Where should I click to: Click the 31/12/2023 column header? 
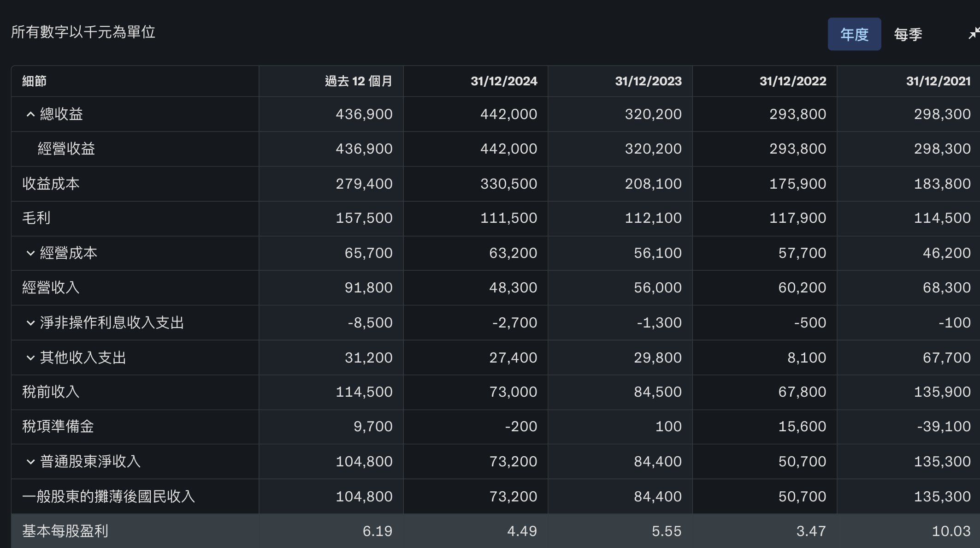point(648,81)
